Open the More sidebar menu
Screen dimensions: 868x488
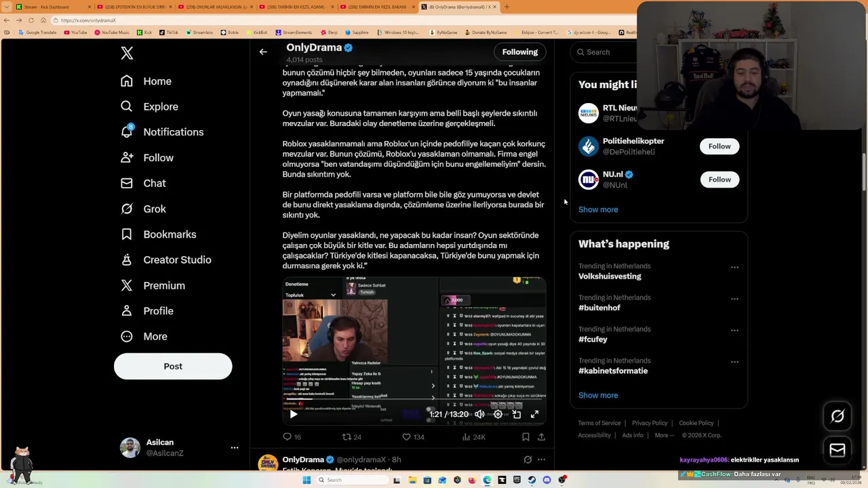[x=144, y=336]
